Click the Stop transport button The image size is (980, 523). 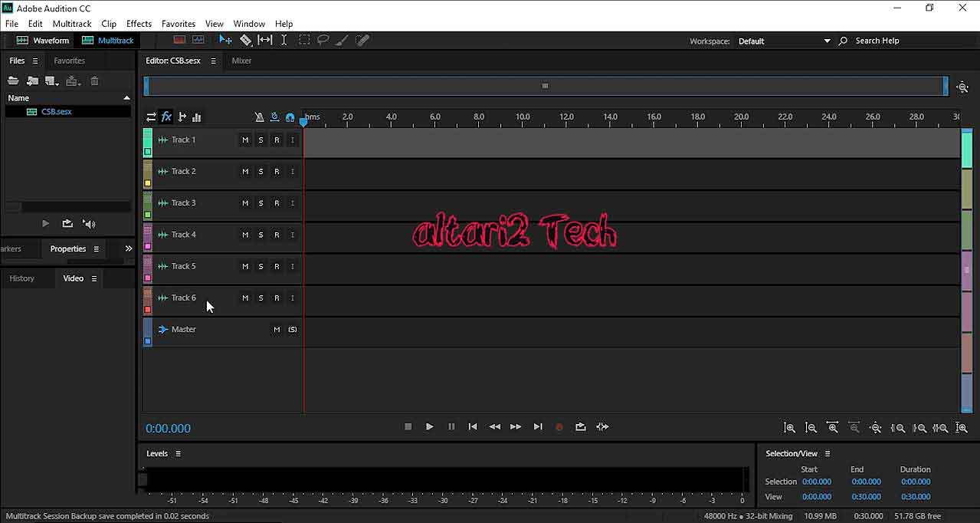tap(408, 427)
